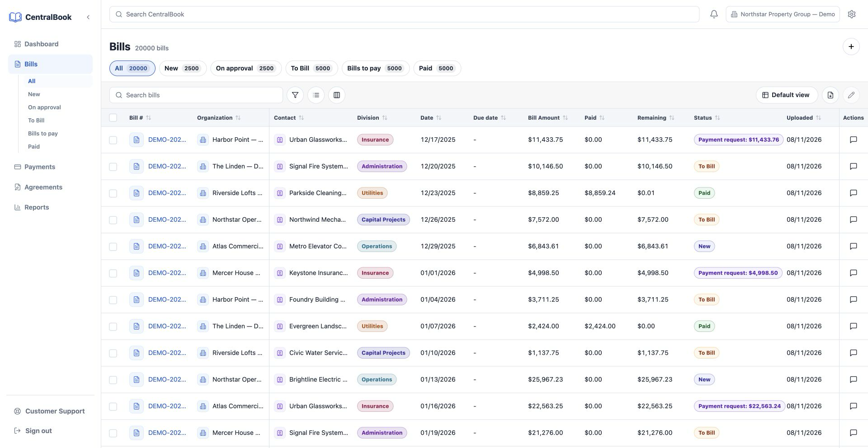Open comment icon for first bill row

(x=854, y=140)
